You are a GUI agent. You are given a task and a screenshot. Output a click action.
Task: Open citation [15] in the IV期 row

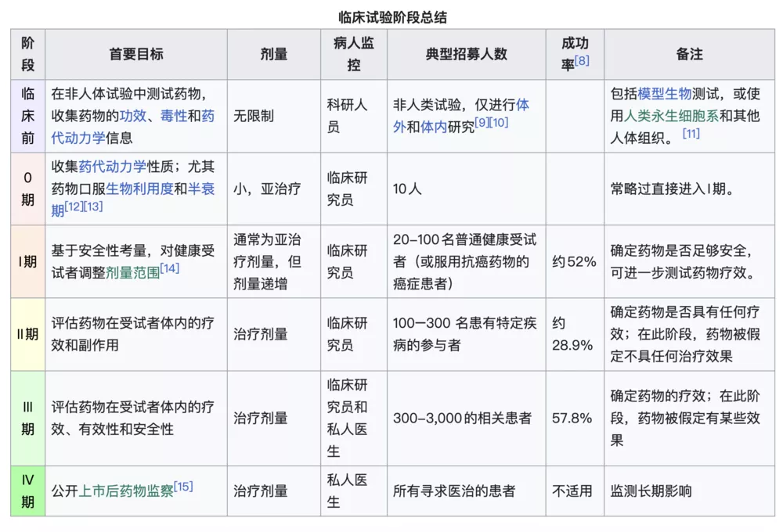183,487
